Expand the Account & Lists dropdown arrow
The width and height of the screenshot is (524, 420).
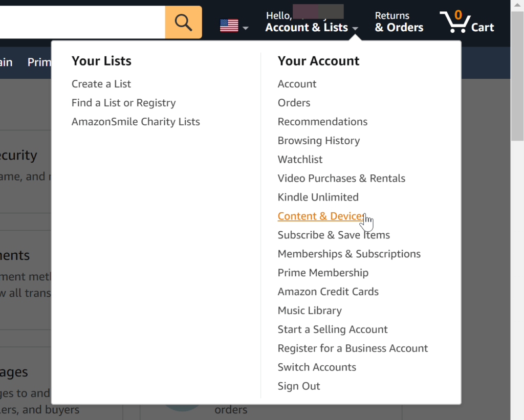pos(355,29)
